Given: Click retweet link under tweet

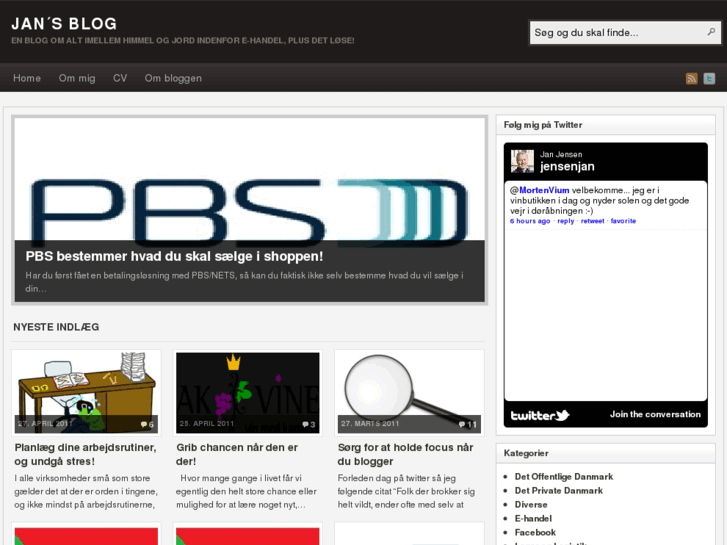Looking at the screenshot, I should (593, 221).
